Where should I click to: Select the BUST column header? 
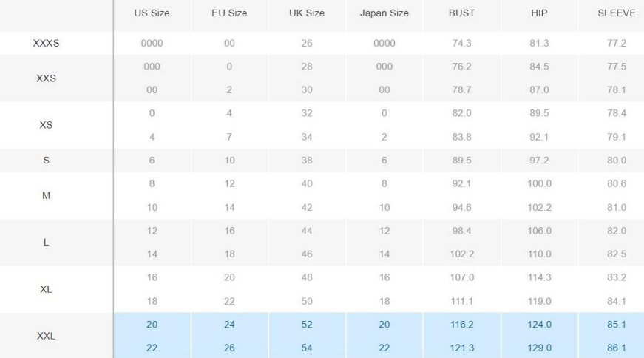coord(461,13)
